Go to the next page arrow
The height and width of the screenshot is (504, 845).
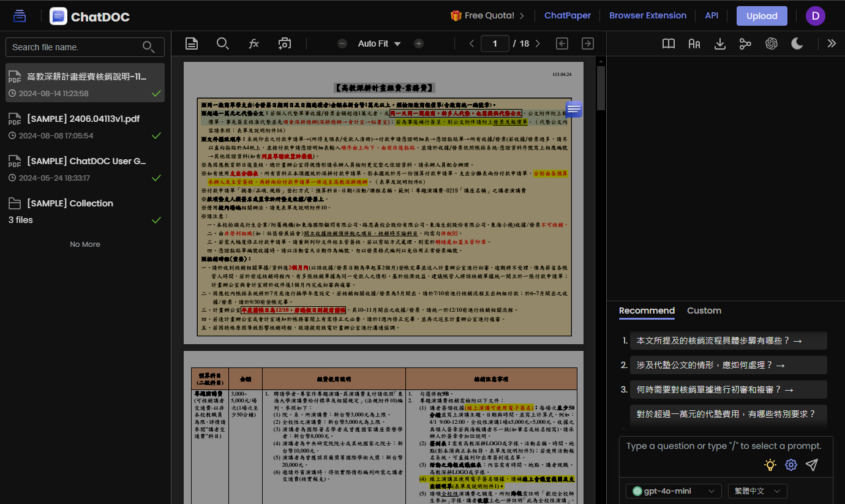point(538,43)
